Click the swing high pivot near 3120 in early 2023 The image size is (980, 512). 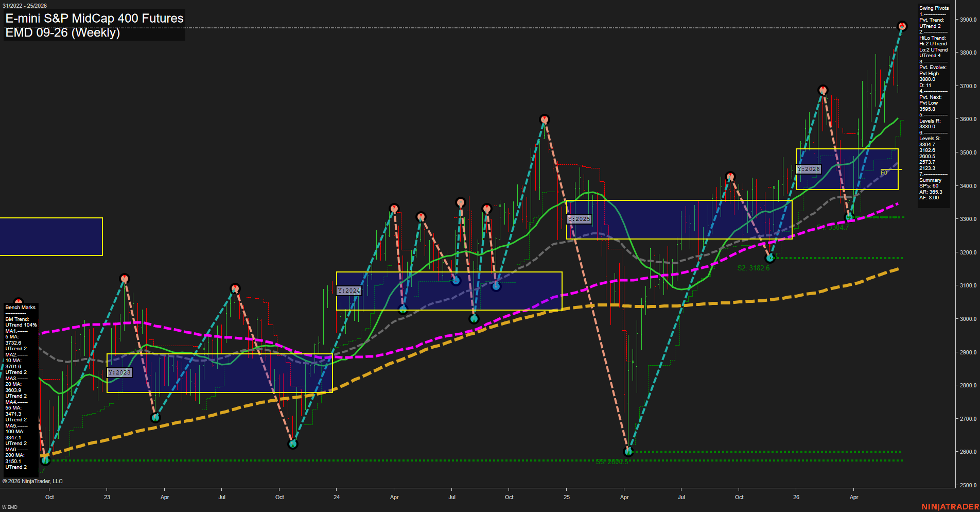(x=124, y=279)
